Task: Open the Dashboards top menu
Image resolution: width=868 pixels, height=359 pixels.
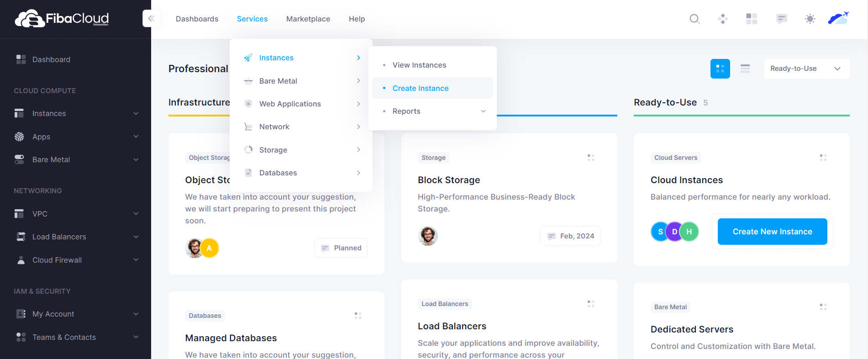Action: coord(197,19)
